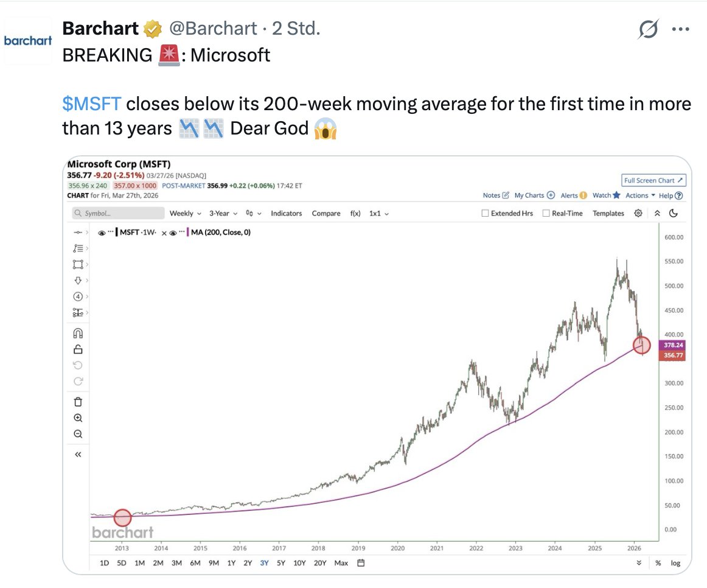
Task: Zoom out with the minus magnifier
Action: [78, 434]
